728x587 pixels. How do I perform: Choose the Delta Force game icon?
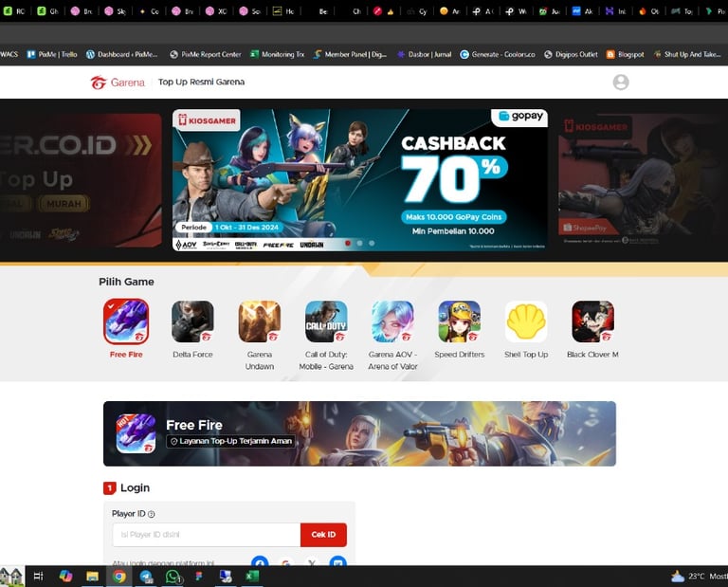coord(192,321)
